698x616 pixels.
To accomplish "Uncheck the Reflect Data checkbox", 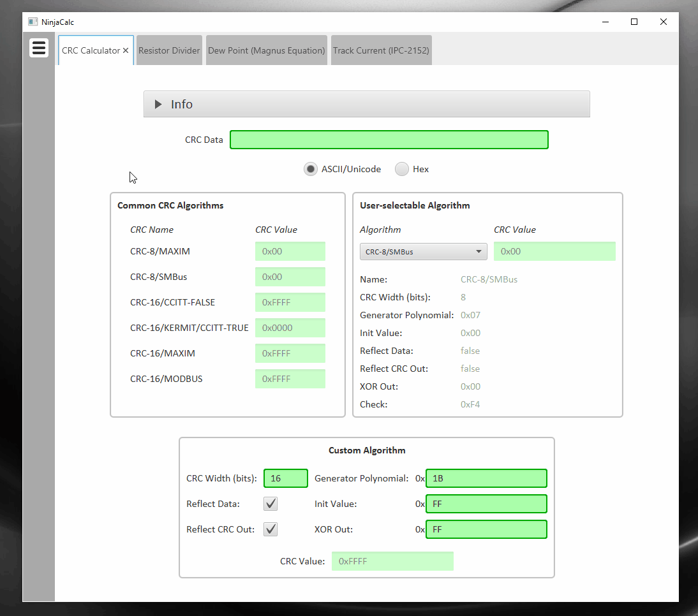I will click(270, 504).
